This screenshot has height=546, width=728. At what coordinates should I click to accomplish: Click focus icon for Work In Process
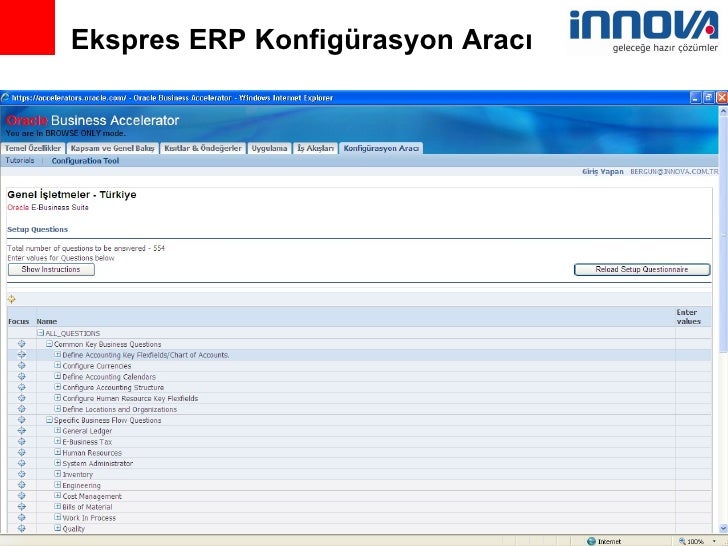(x=22, y=517)
